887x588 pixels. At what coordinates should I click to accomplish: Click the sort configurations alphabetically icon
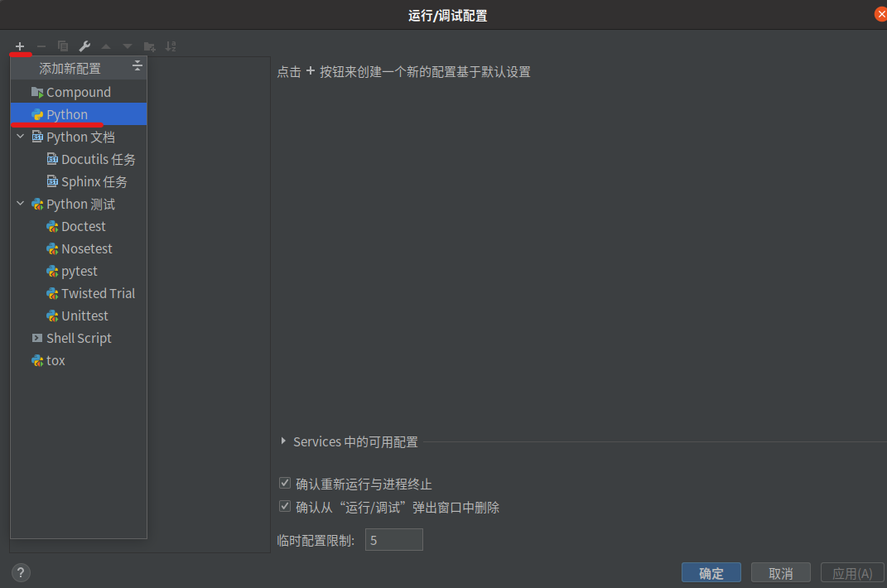pyautogui.click(x=171, y=46)
